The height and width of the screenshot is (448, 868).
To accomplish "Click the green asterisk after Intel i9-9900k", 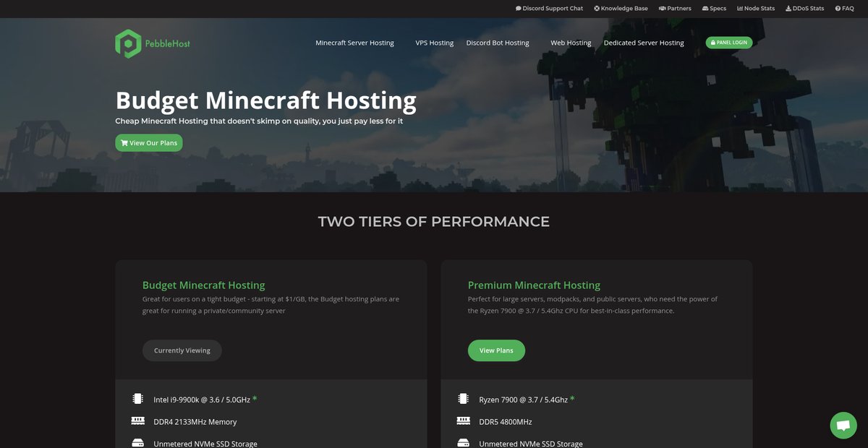I will click(x=255, y=399).
